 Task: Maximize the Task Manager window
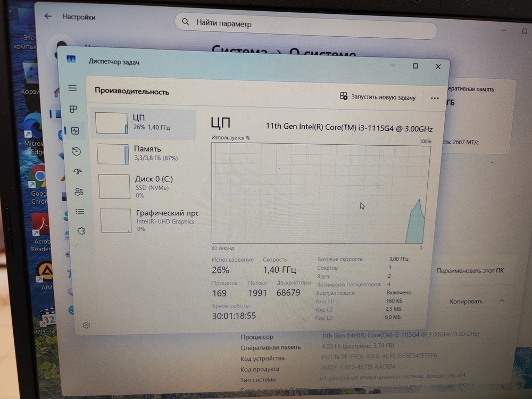[415, 66]
